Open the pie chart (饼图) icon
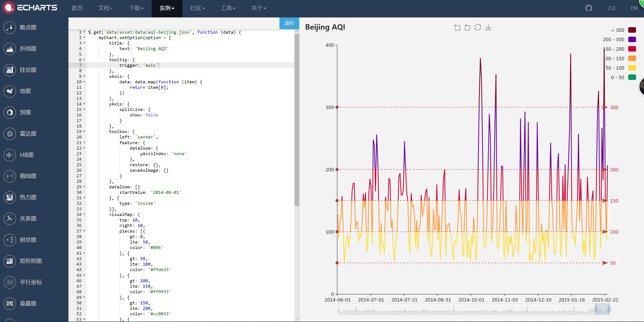 tap(10, 112)
